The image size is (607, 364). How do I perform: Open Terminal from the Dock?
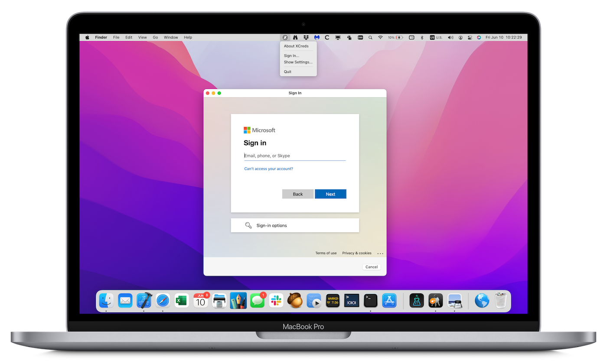coord(371,300)
